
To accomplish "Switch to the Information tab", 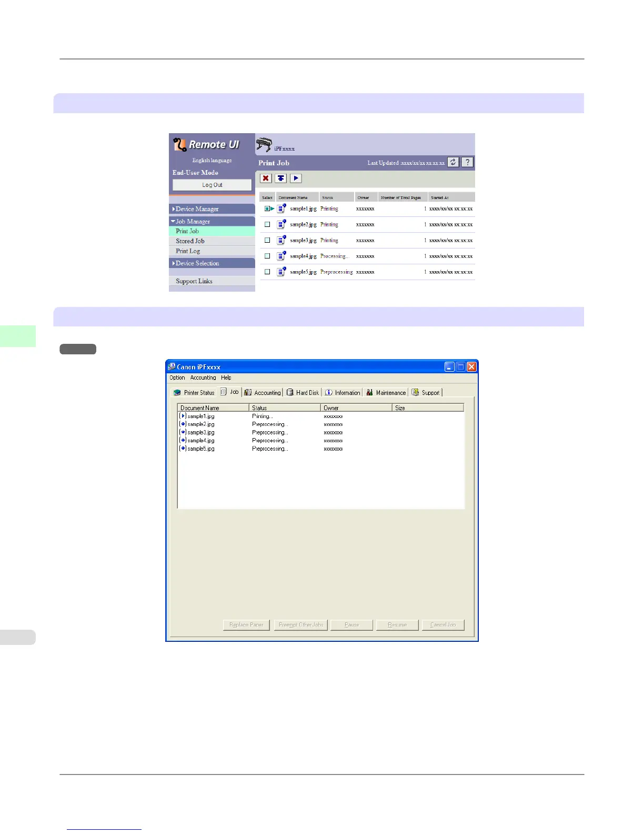I will [343, 393].
